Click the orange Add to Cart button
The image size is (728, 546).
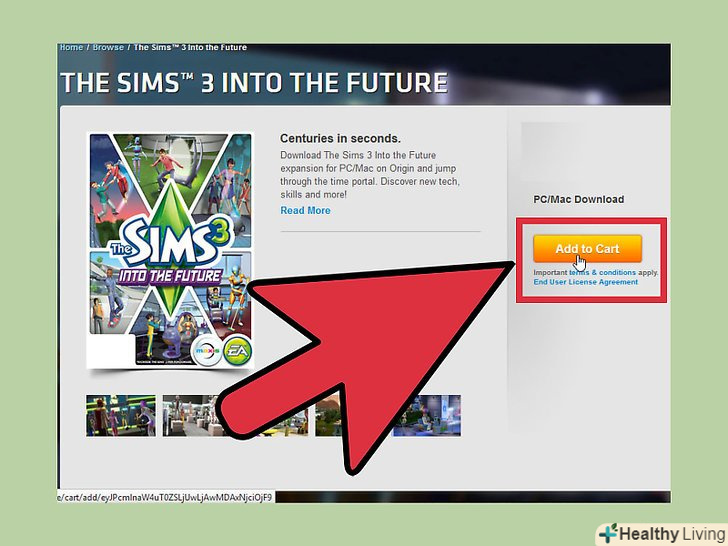coord(587,249)
